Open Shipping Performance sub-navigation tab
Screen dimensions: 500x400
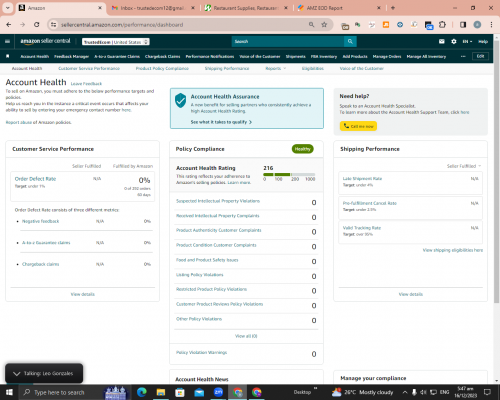pyautogui.click(x=227, y=68)
